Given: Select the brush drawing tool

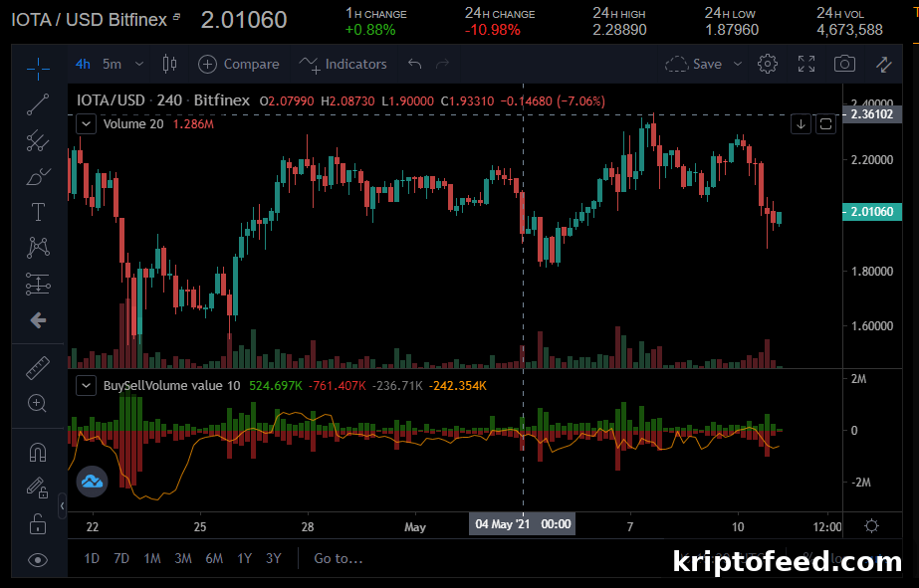Looking at the screenshot, I should [38, 176].
